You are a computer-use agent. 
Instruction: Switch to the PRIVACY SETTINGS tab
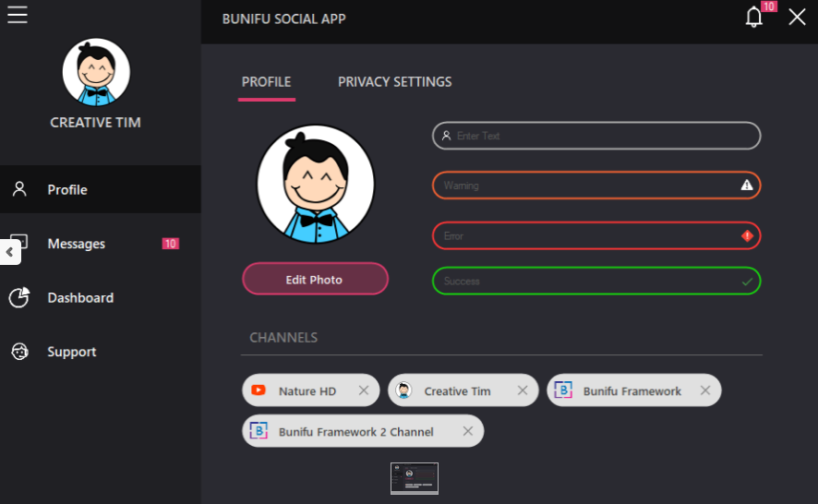click(395, 82)
